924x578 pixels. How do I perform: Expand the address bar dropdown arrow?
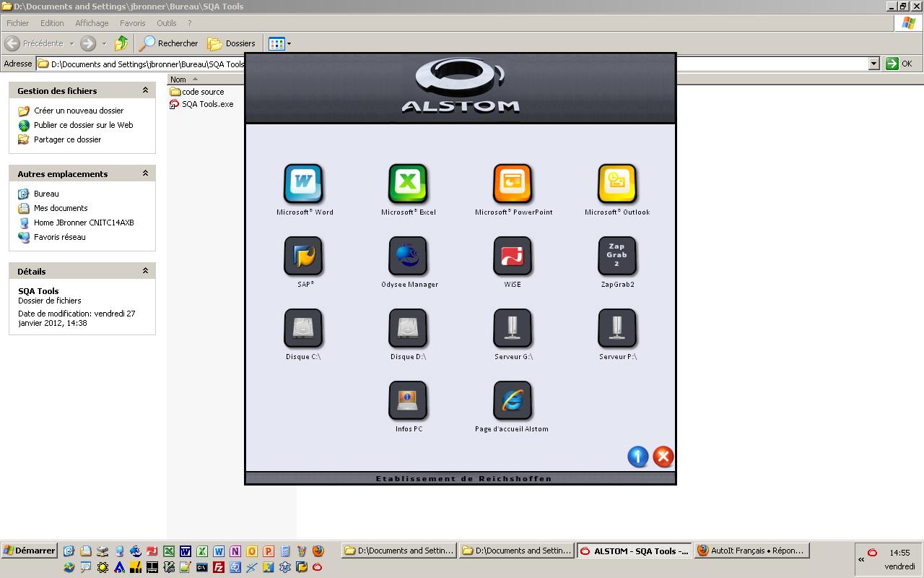[x=873, y=64]
